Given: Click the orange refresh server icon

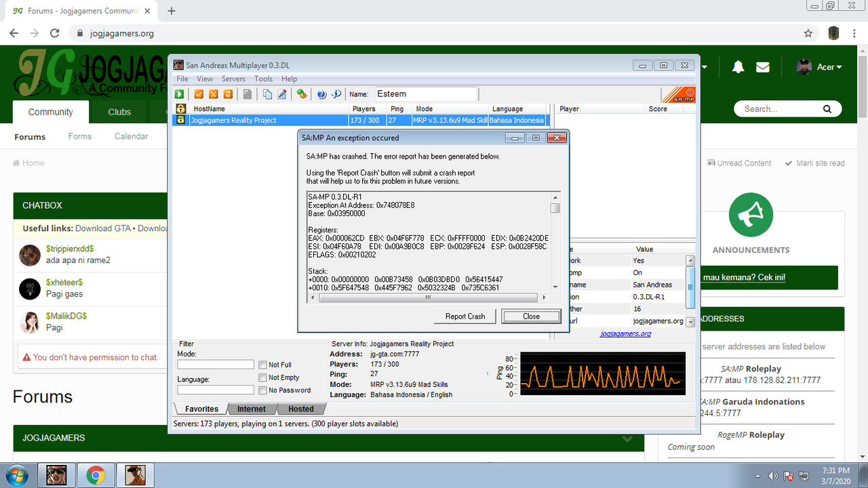Looking at the screenshot, I should click(x=228, y=94).
